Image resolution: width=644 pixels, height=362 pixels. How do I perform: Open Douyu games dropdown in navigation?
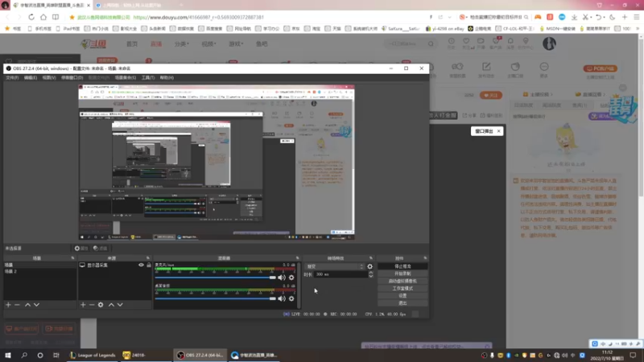click(236, 44)
